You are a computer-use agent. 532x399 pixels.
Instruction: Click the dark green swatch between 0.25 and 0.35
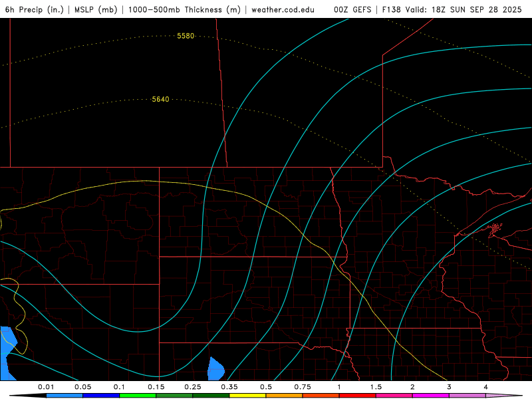coord(211,396)
